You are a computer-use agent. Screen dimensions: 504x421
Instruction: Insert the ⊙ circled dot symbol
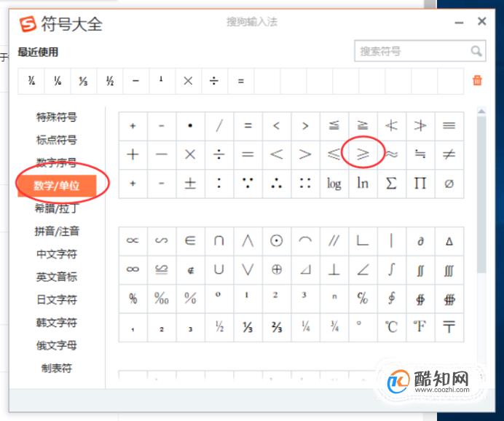277,240
